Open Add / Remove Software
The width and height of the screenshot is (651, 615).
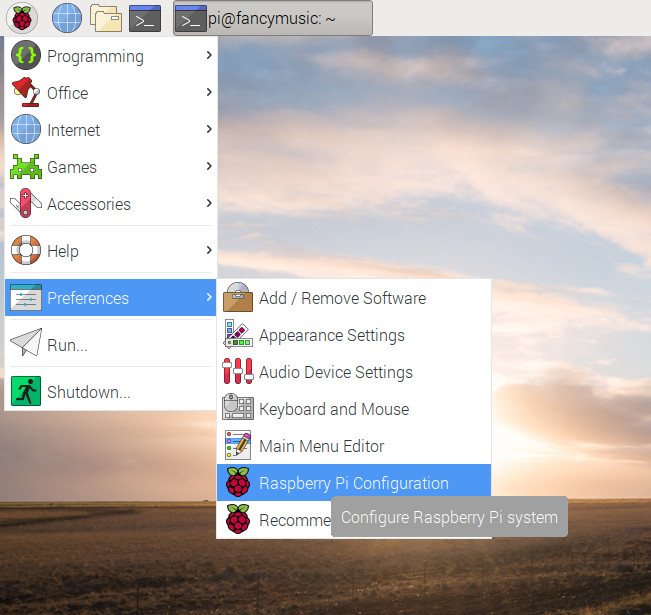(x=354, y=297)
